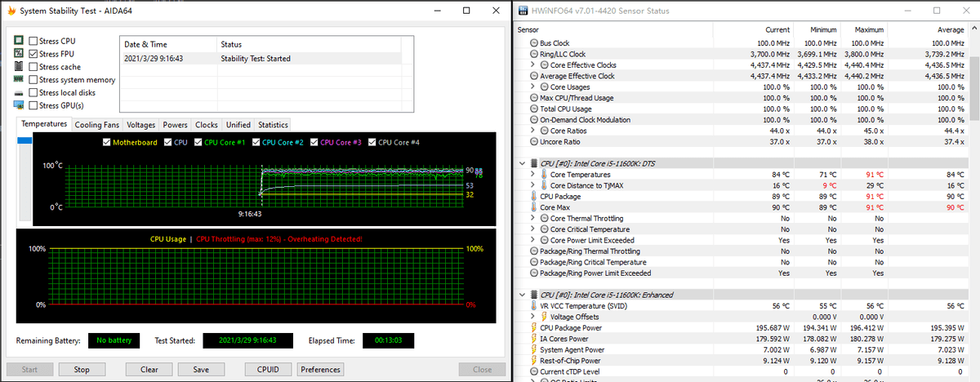Screen dimensions: 980x382
Task: Switch to the Clocks tab
Action: tap(207, 125)
